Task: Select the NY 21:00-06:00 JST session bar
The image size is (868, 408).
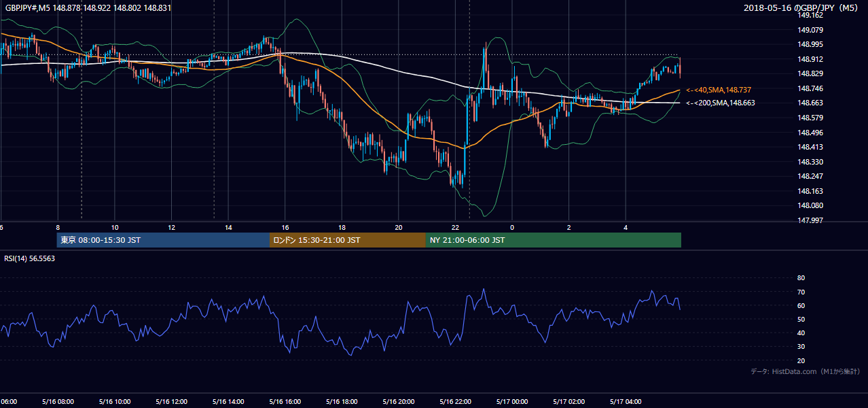Action: [554, 240]
